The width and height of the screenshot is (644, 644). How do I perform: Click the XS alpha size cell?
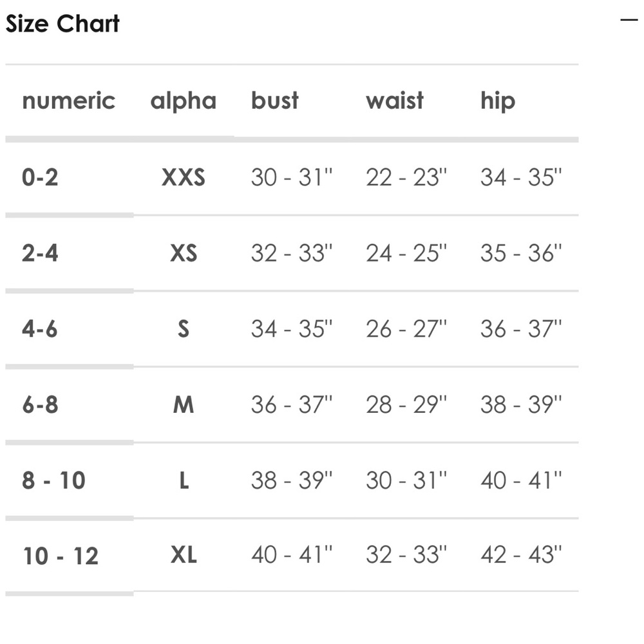[x=184, y=253]
